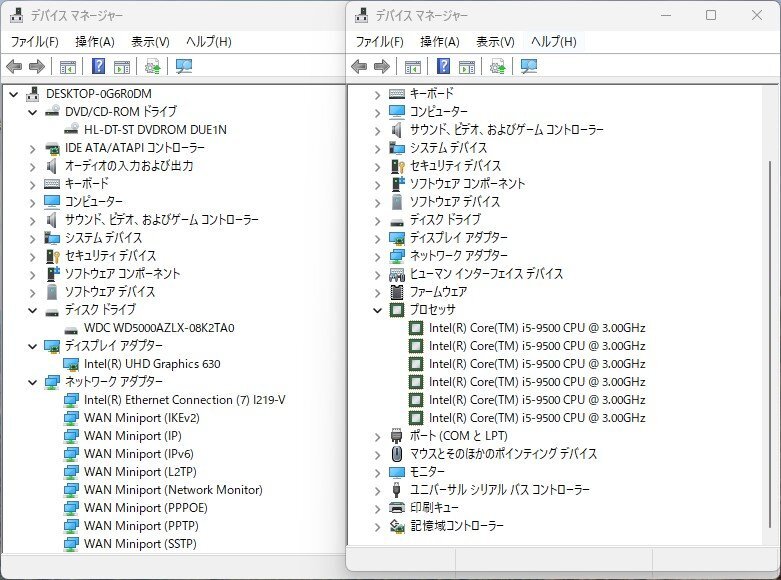Expand マウスとそのほかのポインティング デバイス node

[x=378, y=454]
